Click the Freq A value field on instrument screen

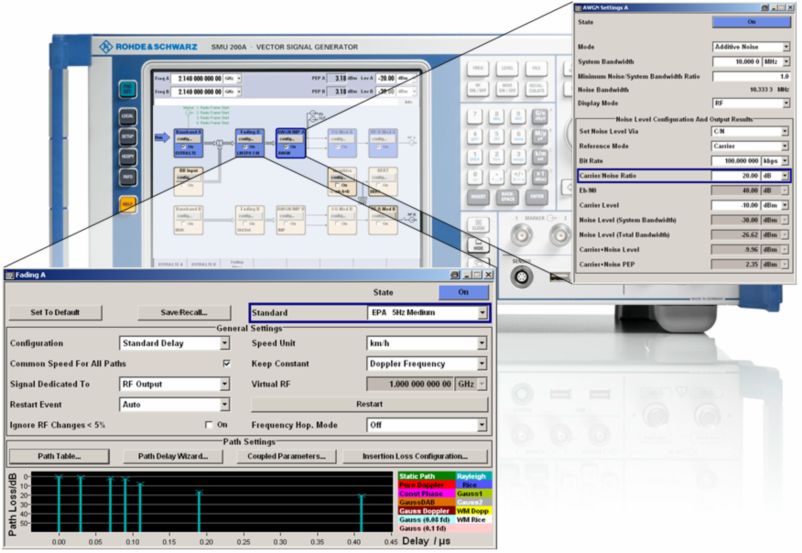pyautogui.click(x=196, y=79)
